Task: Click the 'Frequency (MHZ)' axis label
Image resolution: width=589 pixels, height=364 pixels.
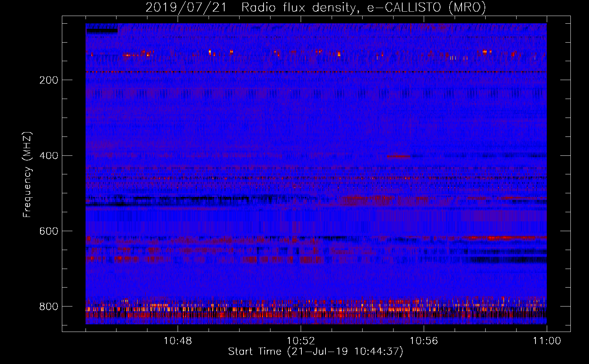Action: (27, 175)
